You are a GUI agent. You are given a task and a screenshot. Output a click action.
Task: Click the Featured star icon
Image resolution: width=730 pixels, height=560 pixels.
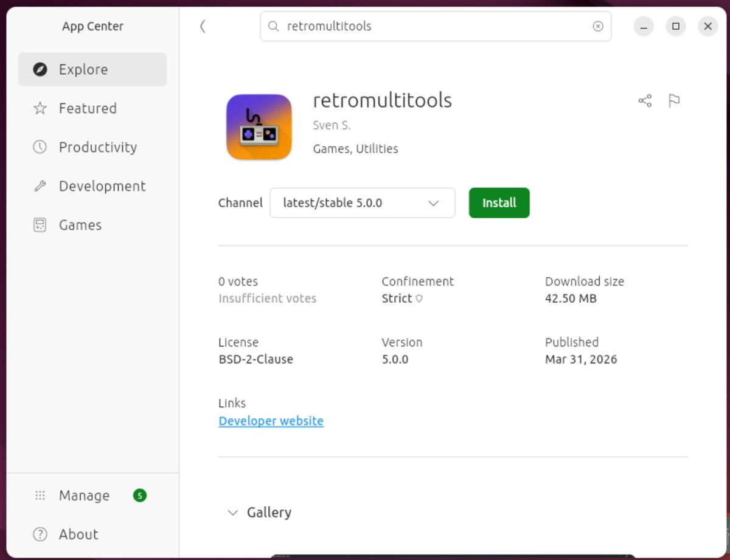point(40,108)
